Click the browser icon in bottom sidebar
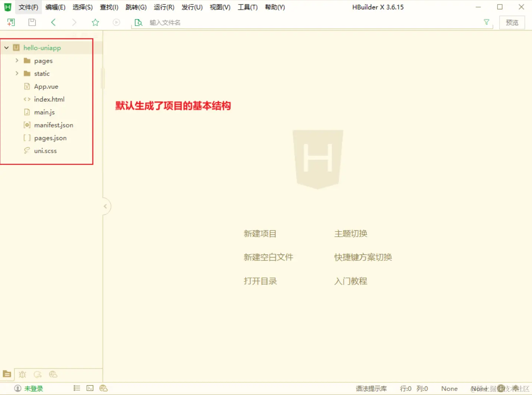Screen dimensions: 532x395 pyautogui.click(x=53, y=374)
